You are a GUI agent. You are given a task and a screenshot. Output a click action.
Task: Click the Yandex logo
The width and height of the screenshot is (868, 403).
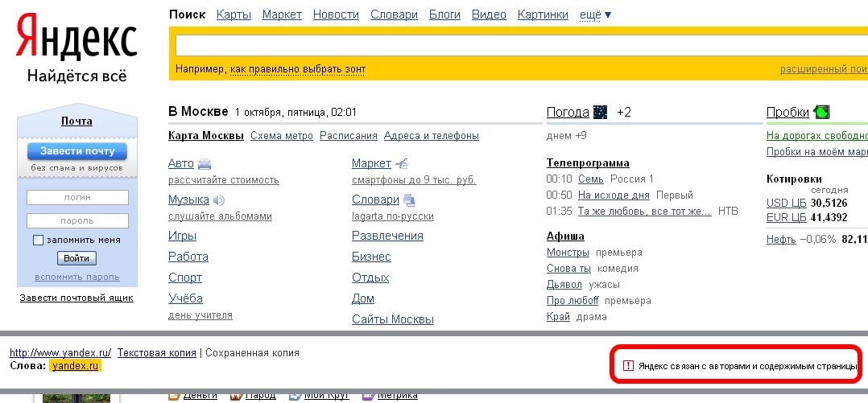pos(77,40)
